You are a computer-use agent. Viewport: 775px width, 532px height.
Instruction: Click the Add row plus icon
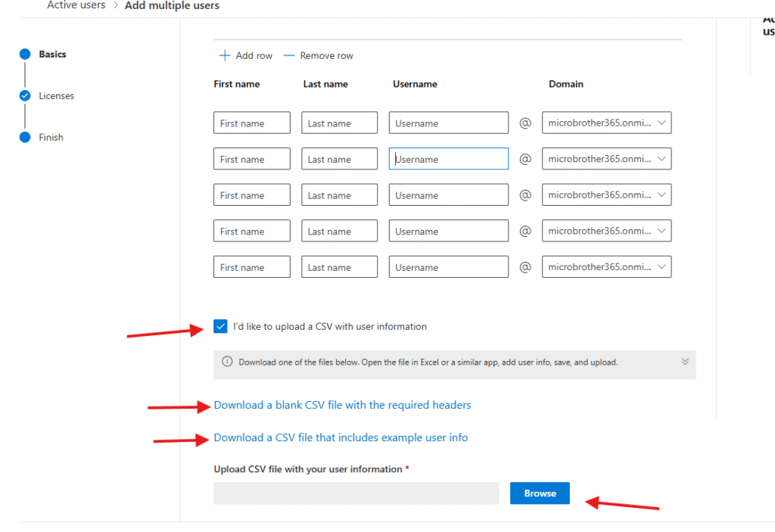click(224, 56)
